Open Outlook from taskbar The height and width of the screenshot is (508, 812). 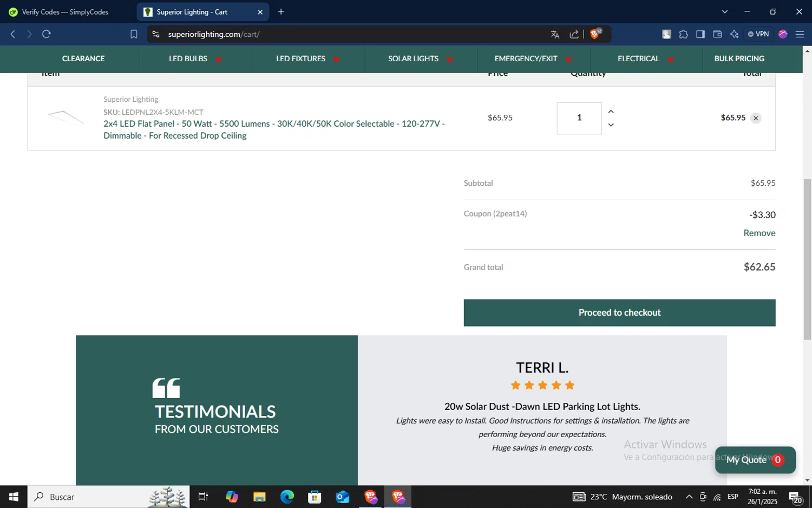(x=342, y=497)
